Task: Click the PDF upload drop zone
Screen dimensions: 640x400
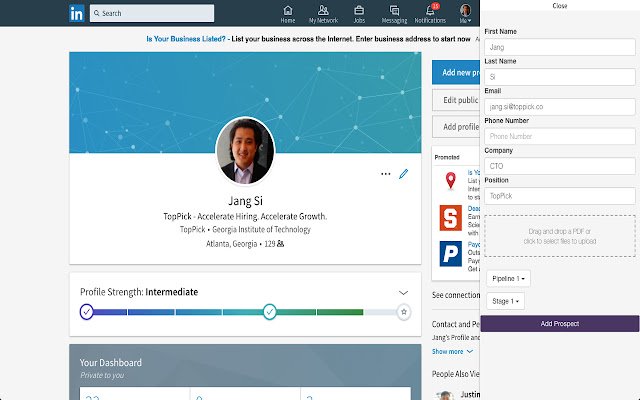Action: pos(560,236)
